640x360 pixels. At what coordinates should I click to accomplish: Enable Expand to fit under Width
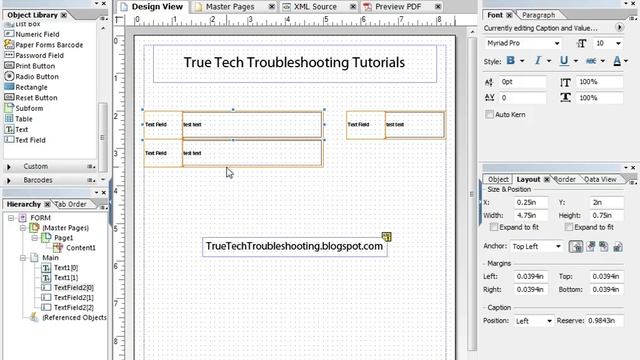[x=494, y=227]
